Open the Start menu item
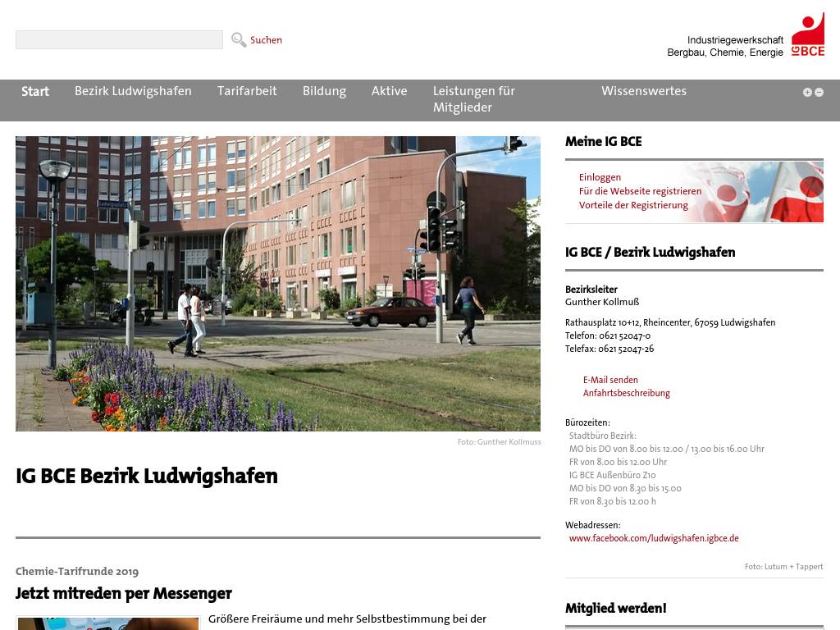 [35, 92]
